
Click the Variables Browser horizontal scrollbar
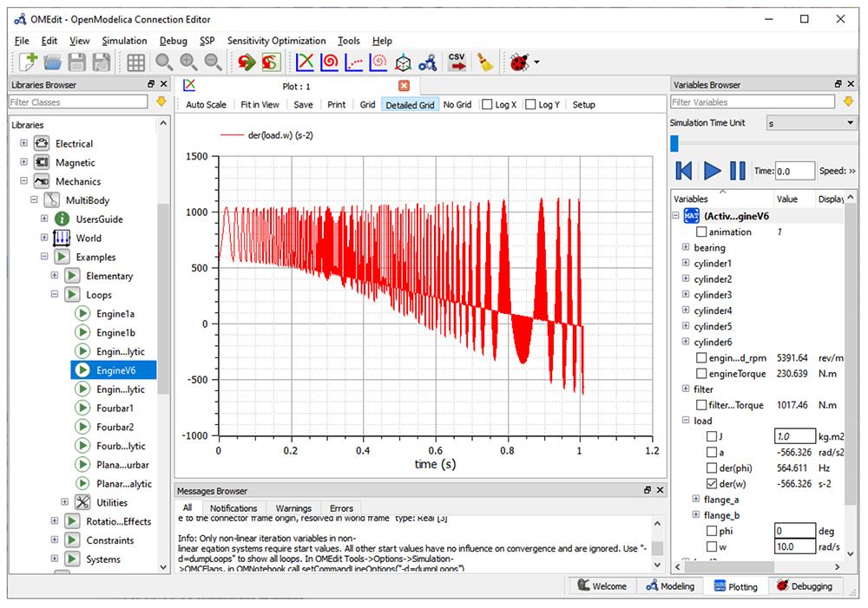[731, 566]
